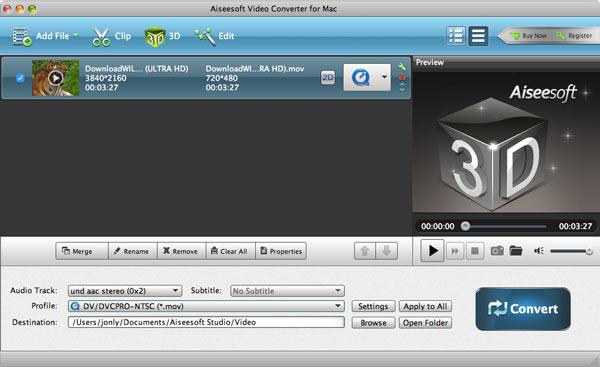Mute the preview speaker icon
The image size is (600, 367).
(539, 251)
